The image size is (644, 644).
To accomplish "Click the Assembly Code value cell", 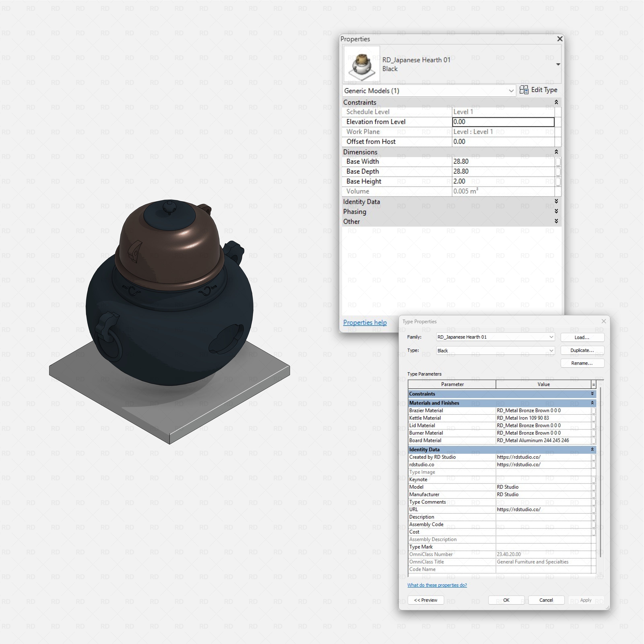I will [x=543, y=525].
